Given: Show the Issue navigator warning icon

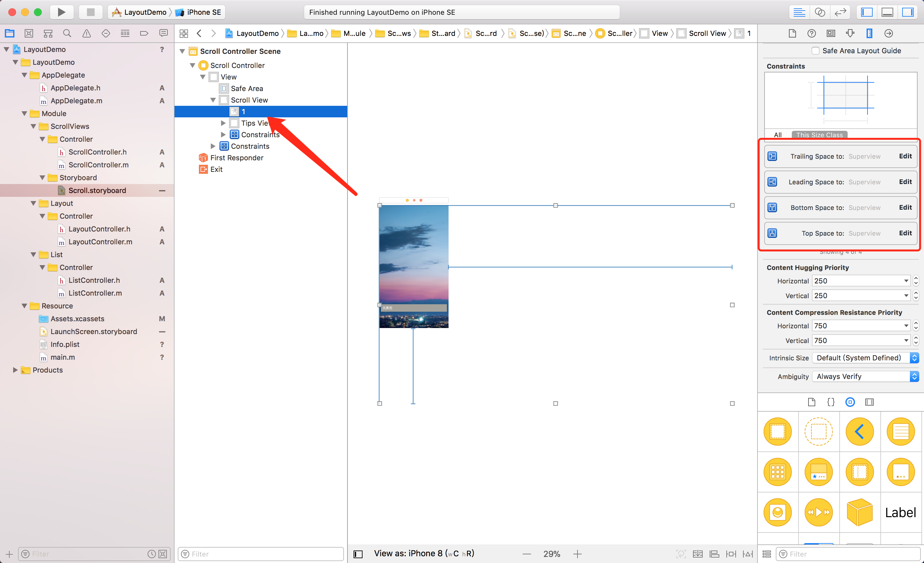Looking at the screenshot, I should pos(86,33).
